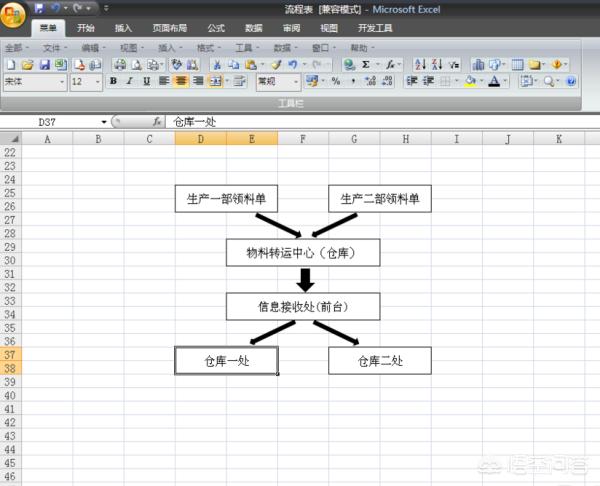
Task: Click the Open folder icon
Action: 27,64
